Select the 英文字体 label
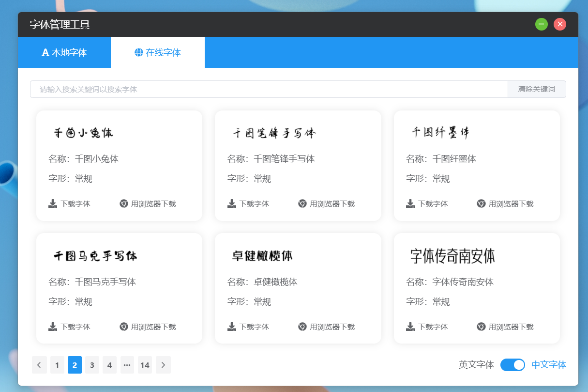This screenshot has width=588, height=392. (x=476, y=365)
